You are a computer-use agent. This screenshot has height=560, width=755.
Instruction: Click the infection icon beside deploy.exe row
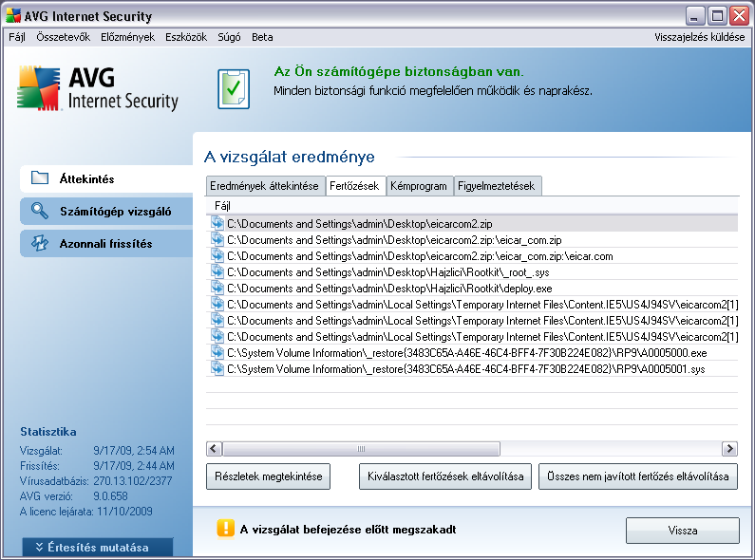pos(217,288)
